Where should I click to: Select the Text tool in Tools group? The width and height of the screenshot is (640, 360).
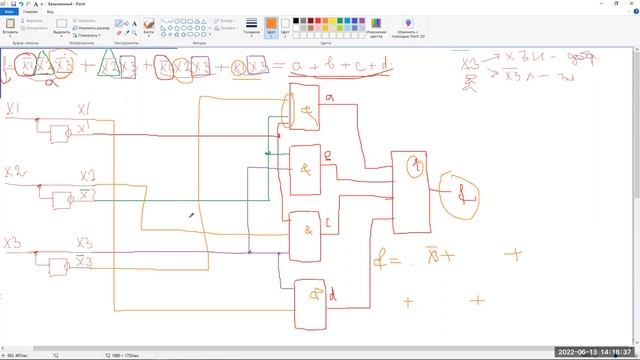(x=134, y=23)
